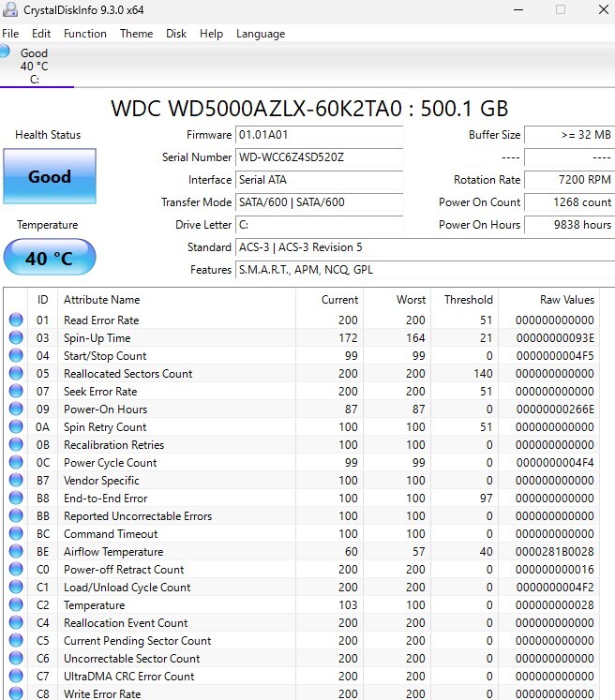The height and width of the screenshot is (700, 615).
Task: Click the status orb for Start/Stop Count
Action: [x=16, y=355]
